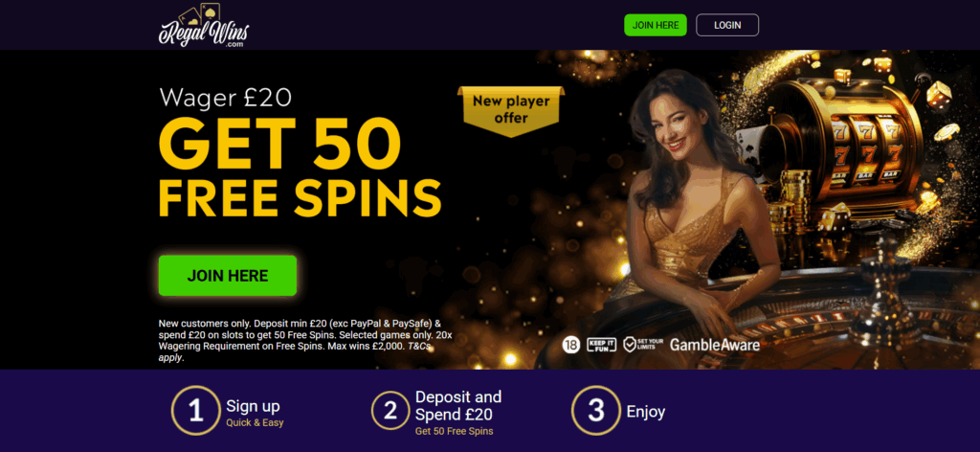Click the Regal Wins logo
The height and width of the screenshot is (452, 980).
tap(203, 26)
